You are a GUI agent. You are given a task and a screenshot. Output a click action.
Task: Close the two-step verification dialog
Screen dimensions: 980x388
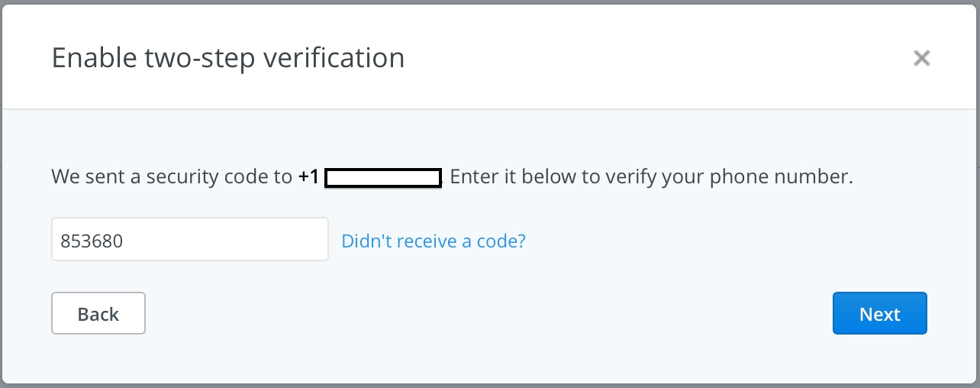921,58
